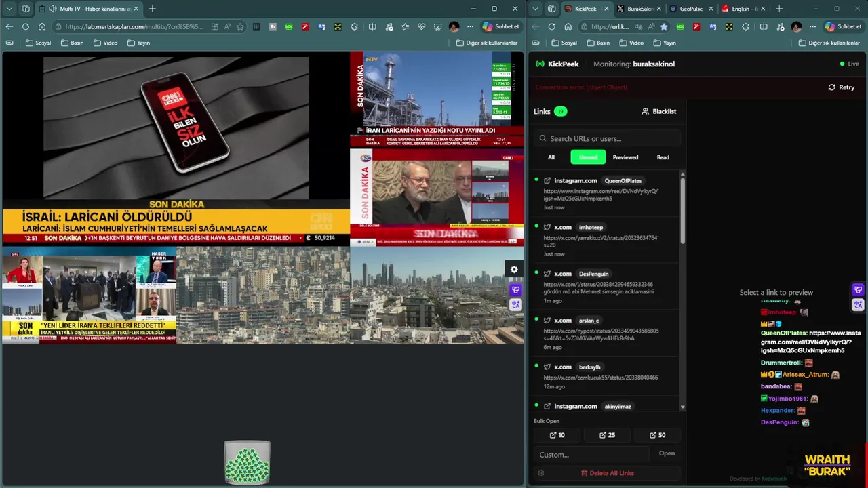Open new tab in right browser window
The width and height of the screenshot is (868, 488).
tap(778, 9)
